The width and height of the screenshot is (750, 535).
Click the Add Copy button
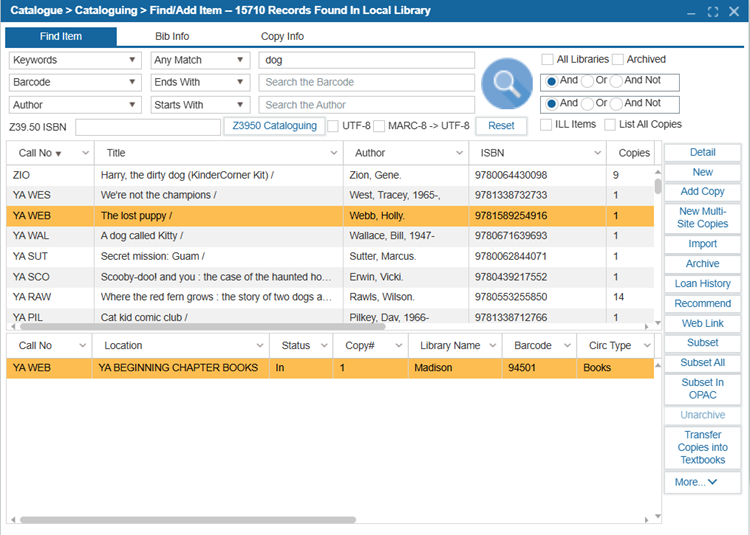(x=702, y=192)
